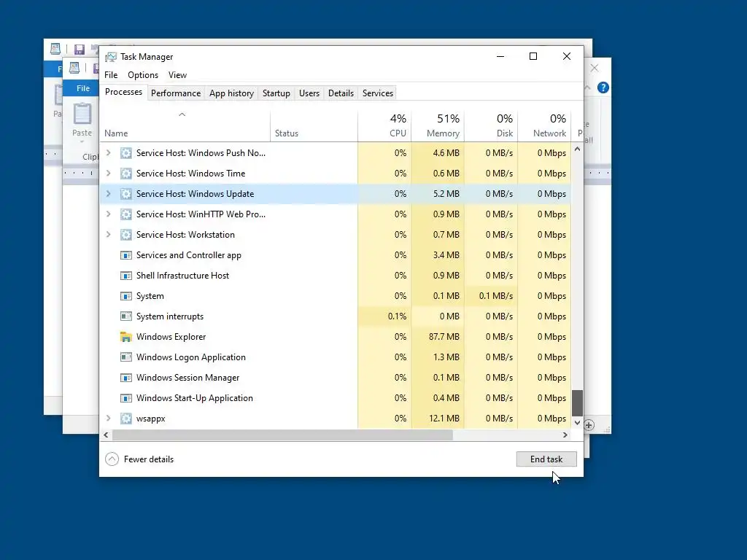Select the System interrupts row

tap(336, 316)
